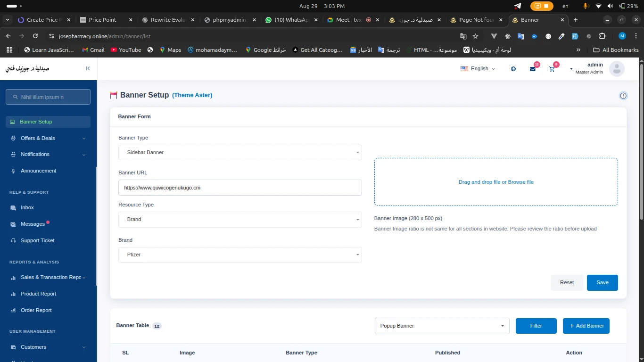This screenshot has width=644, height=362.
Task: Click the Drag and drop file upload area
Action: (496, 182)
